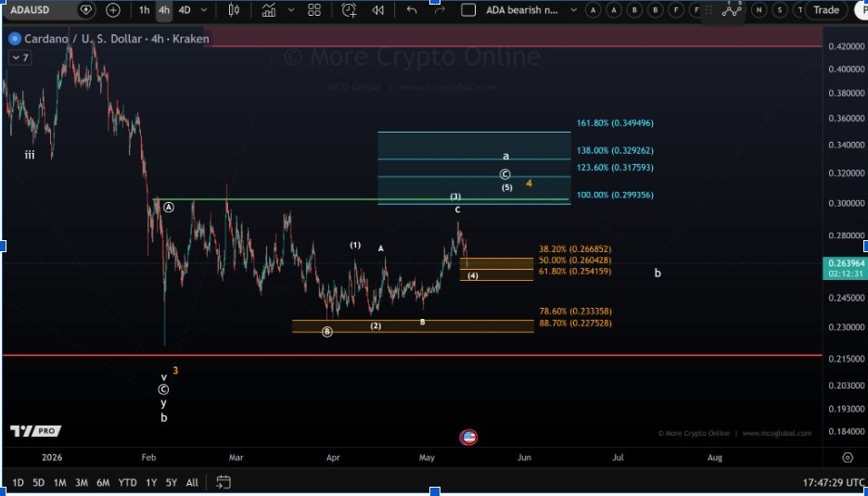Click the diamond premium icon beside ADAUSD
Viewport: 868px width, 496px height.
coord(86,10)
